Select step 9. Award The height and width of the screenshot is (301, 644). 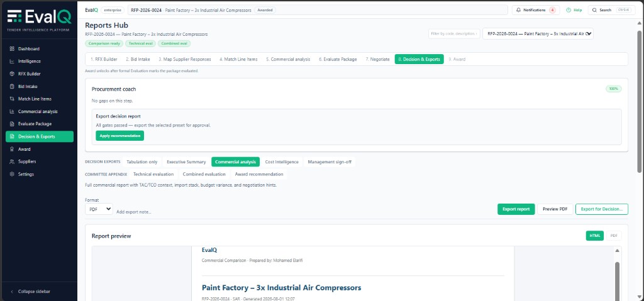tap(457, 59)
